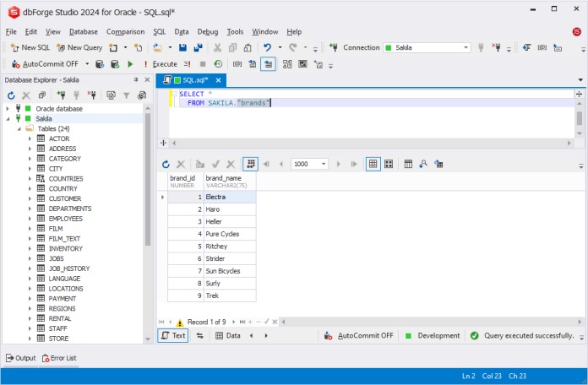
Task: Go to next page of results
Action: coord(338,164)
